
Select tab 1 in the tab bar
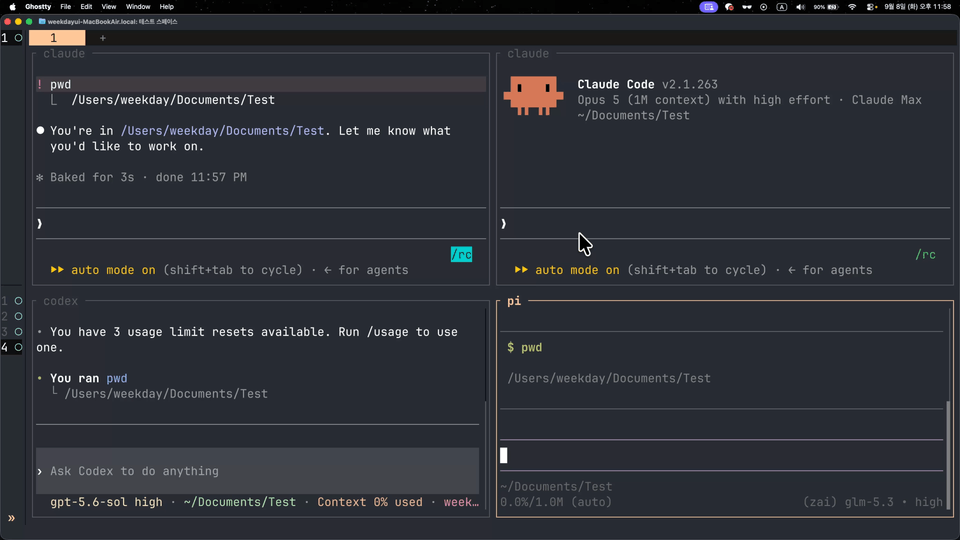click(x=57, y=38)
